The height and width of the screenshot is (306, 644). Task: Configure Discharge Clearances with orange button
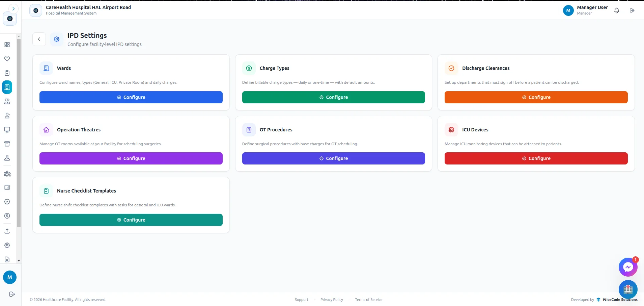(x=536, y=97)
